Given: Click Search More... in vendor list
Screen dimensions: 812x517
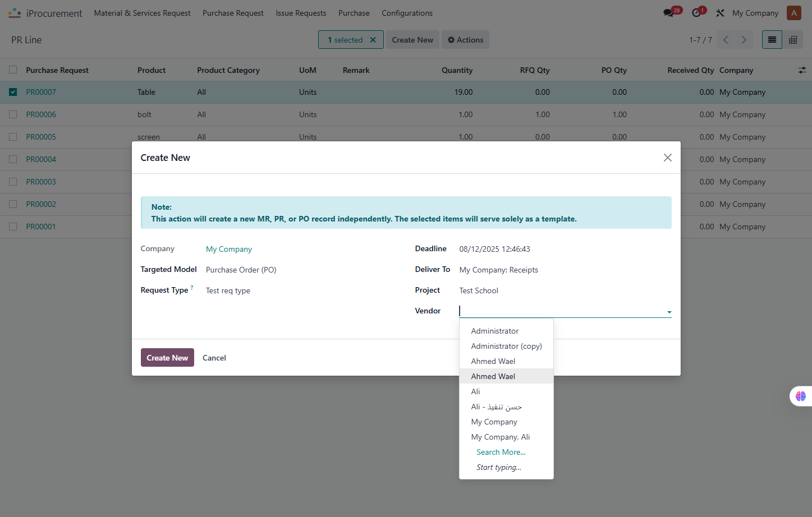Looking at the screenshot, I should [x=501, y=452].
